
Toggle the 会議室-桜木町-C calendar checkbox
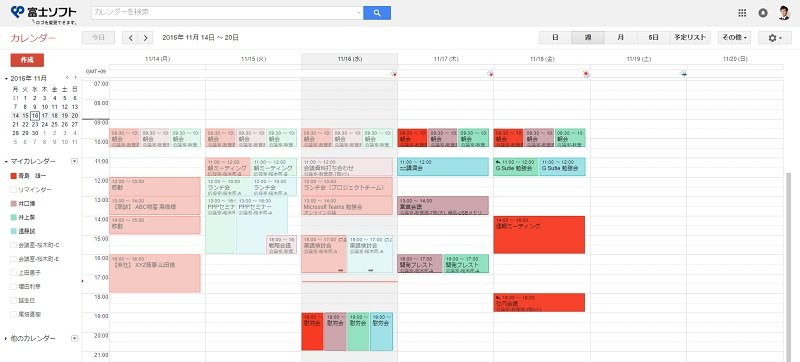coord(13,245)
